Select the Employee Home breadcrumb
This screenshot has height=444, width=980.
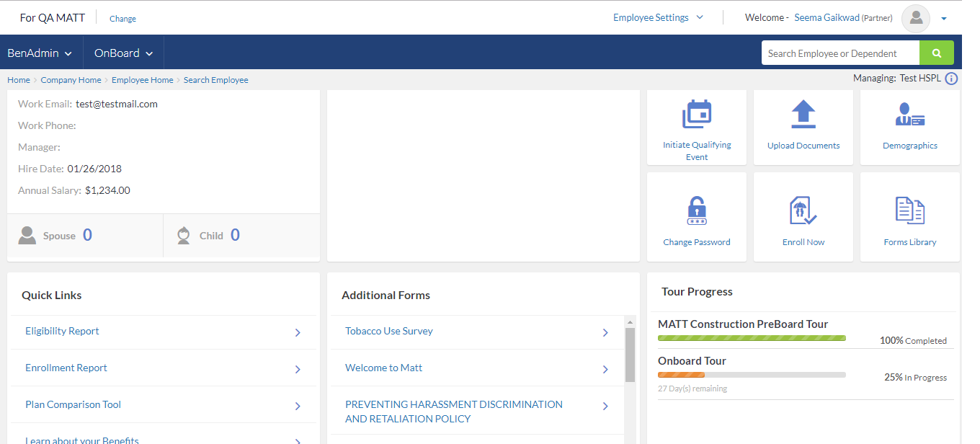(x=142, y=80)
